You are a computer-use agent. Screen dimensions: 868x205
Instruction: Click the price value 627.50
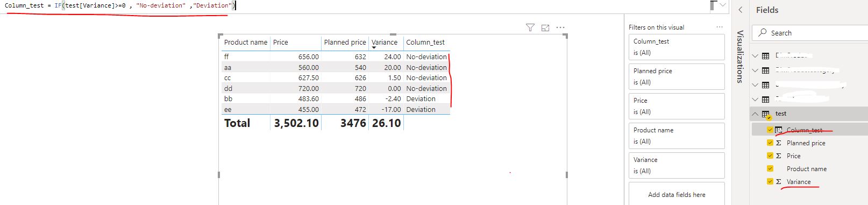coord(308,77)
